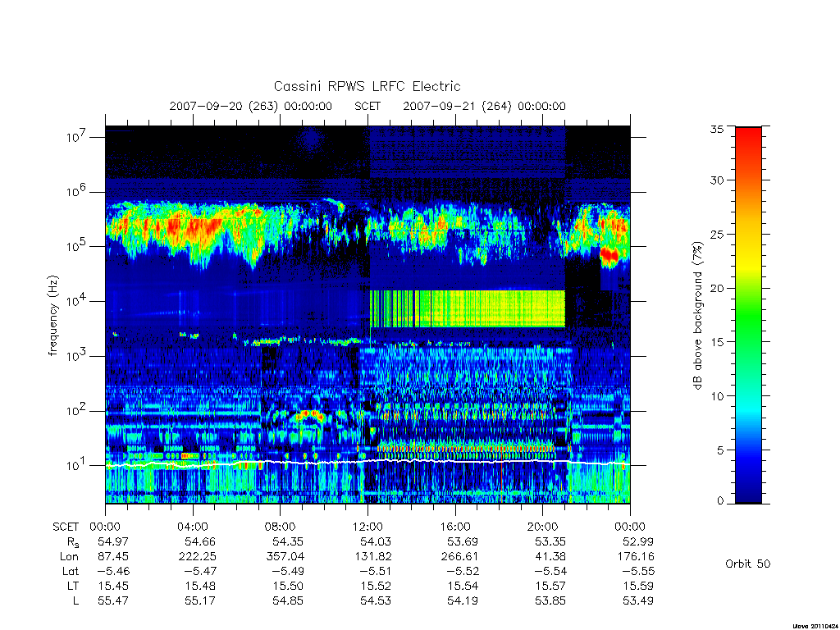Click the 10^6 frequency tick label

point(77,192)
